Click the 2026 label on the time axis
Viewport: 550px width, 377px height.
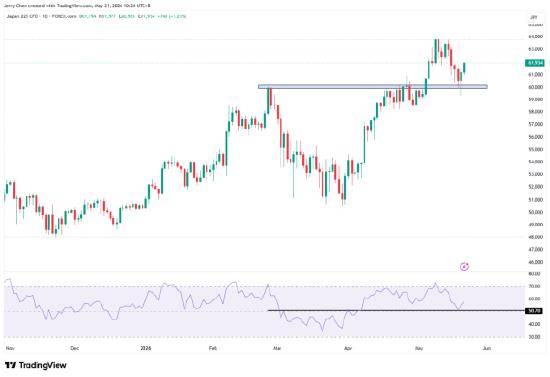tap(145, 348)
